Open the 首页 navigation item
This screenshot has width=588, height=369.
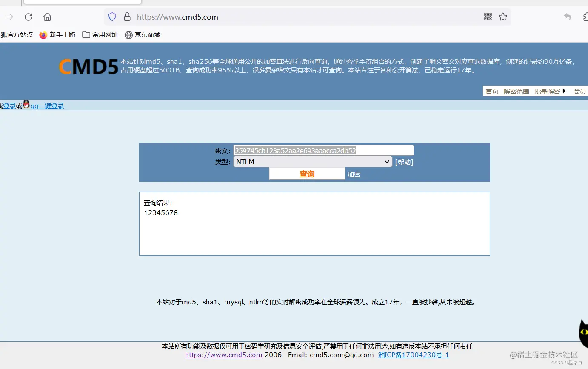(492, 91)
